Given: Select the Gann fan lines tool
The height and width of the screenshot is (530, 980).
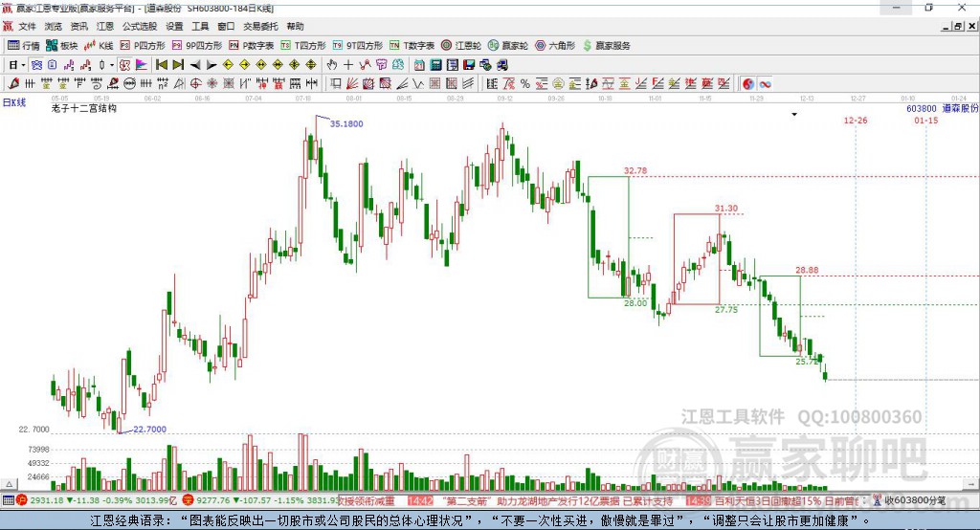Looking at the screenshot, I should tap(352, 84).
